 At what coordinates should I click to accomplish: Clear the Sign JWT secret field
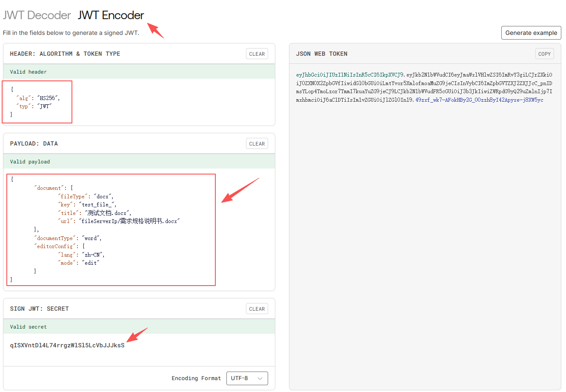257,309
